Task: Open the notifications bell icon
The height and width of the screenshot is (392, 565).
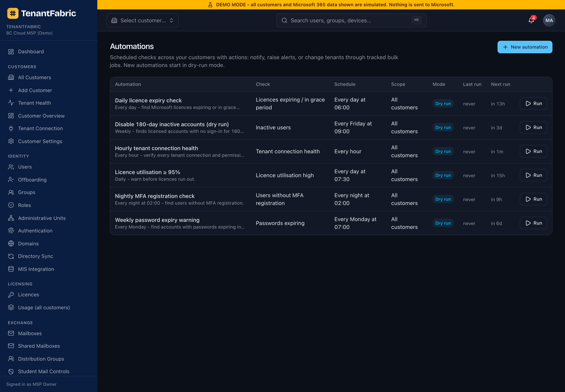Action: click(531, 20)
